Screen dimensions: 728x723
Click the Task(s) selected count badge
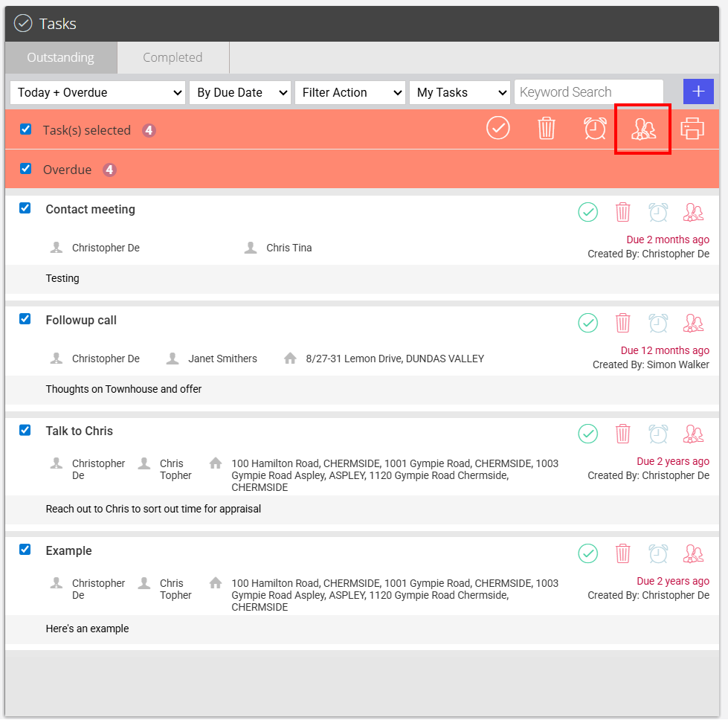coord(149,130)
